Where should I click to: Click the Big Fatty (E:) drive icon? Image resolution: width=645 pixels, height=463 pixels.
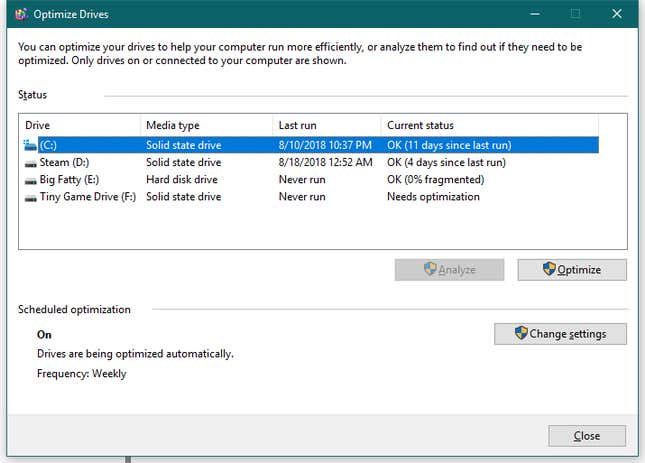pos(30,181)
